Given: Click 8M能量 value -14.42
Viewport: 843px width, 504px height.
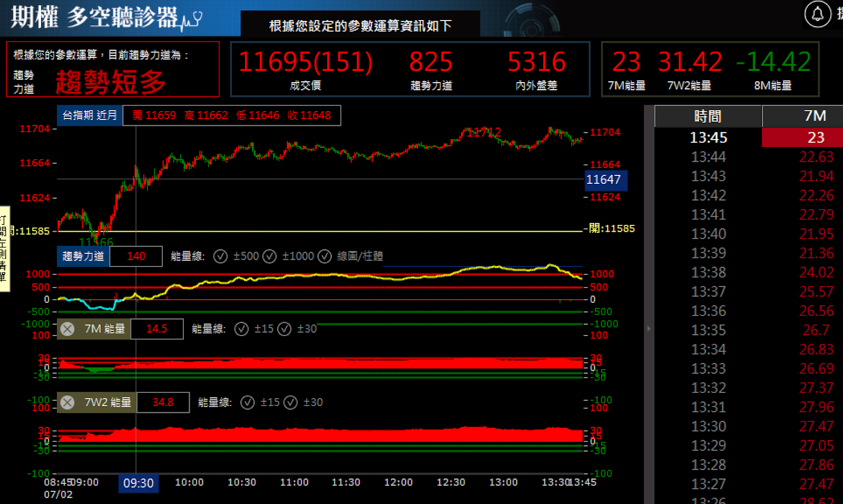Looking at the screenshot, I should pyautogui.click(x=773, y=62).
